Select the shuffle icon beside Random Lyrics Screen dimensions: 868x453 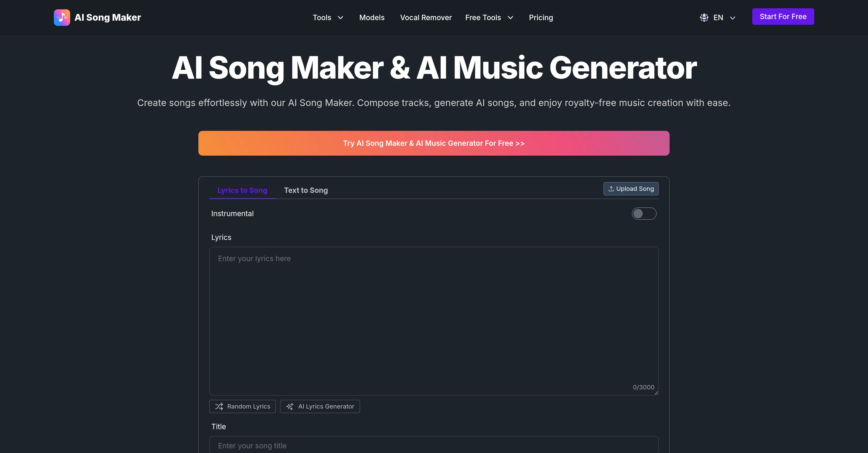coord(219,406)
